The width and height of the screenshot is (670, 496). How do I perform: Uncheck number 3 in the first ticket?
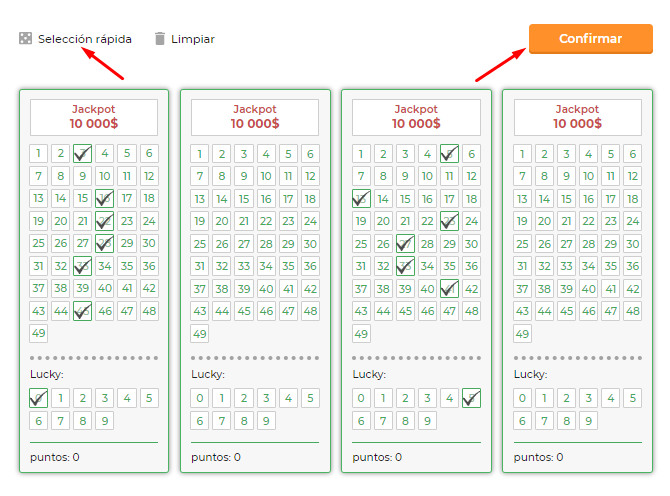tap(82, 153)
